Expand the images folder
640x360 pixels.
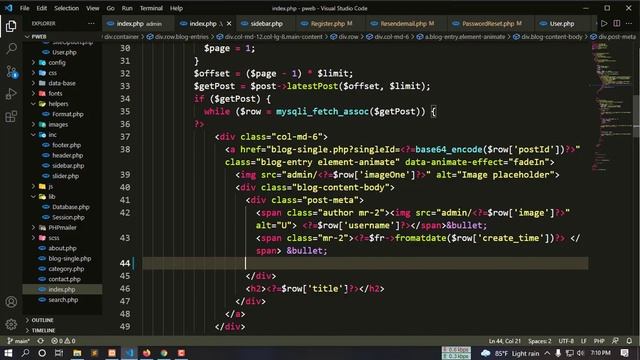point(58,124)
